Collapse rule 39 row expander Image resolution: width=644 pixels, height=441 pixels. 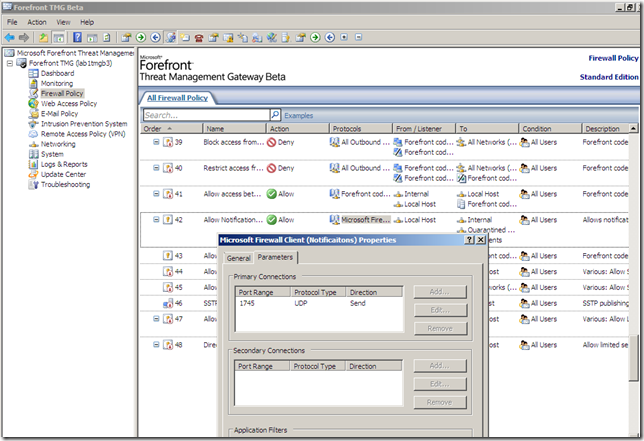(x=156, y=142)
